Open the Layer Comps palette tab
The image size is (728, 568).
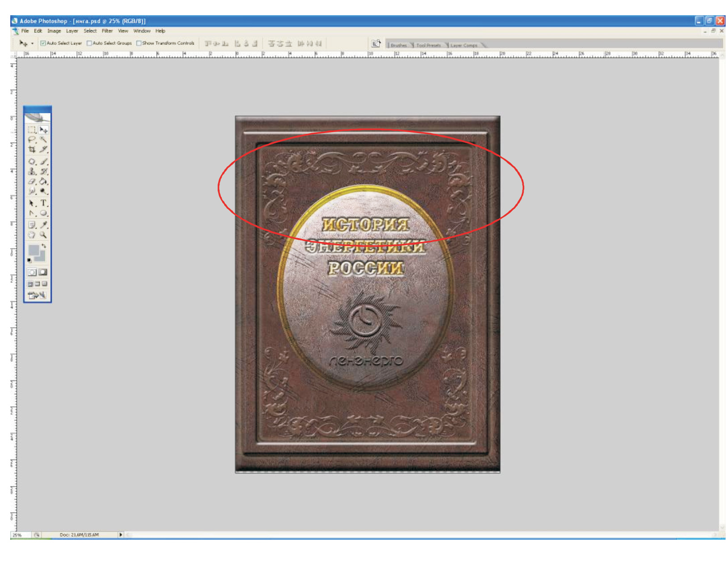pos(463,45)
